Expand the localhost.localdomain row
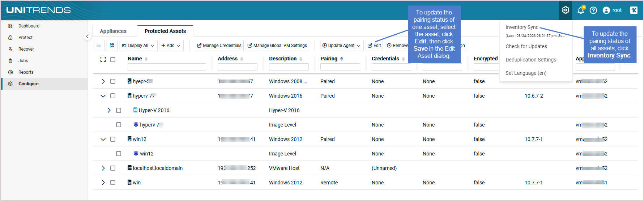Image resolution: width=644 pixels, height=201 pixels. [103, 168]
